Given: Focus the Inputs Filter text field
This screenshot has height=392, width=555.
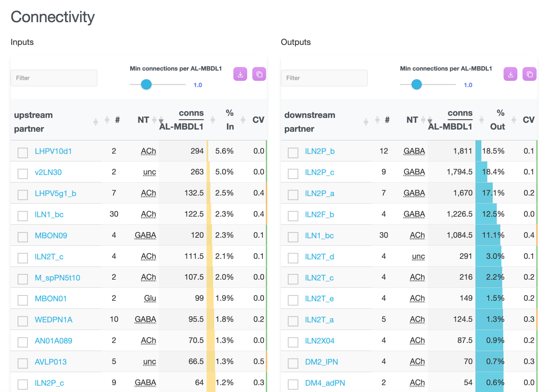Looking at the screenshot, I should pyautogui.click(x=54, y=78).
